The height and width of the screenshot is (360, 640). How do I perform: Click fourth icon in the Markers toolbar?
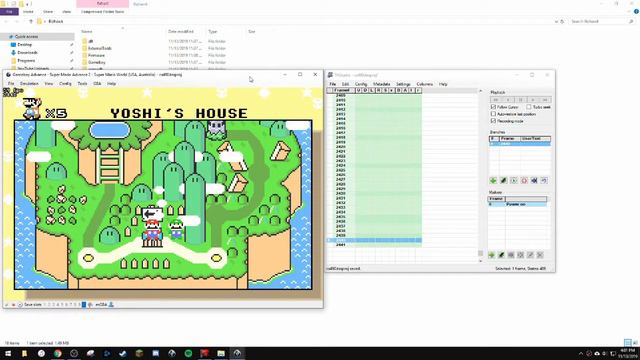[520, 255]
